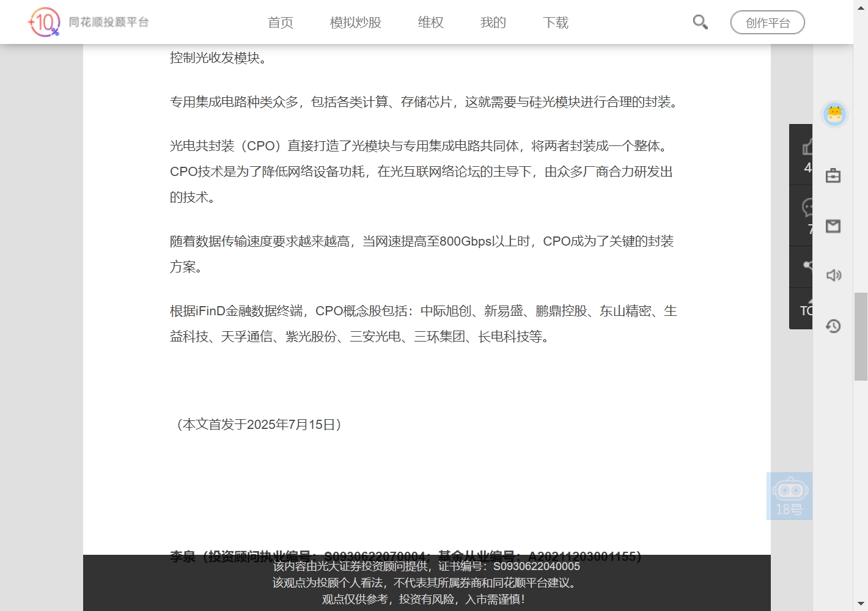The image size is (868, 611).
Task: Open the 创作平台 button
Action: click(768, 23)
